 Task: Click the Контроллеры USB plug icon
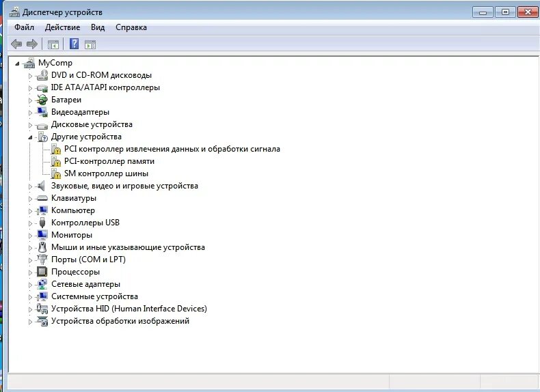click(x=42, y=223)
